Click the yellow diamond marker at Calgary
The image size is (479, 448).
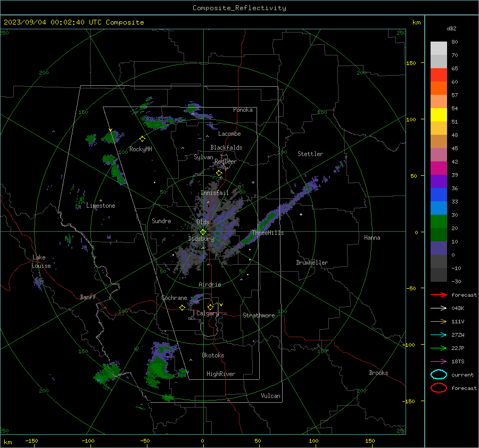(210, 307)
